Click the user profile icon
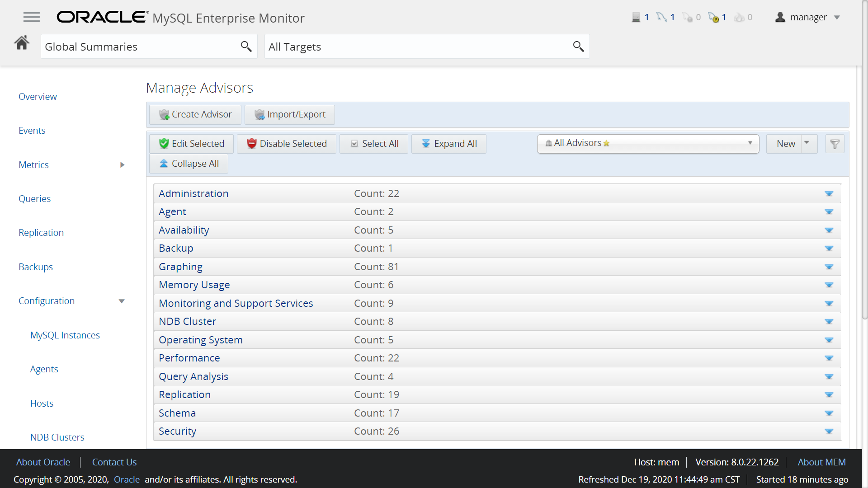The image size is (868, 488). click(x=780, y=17)
